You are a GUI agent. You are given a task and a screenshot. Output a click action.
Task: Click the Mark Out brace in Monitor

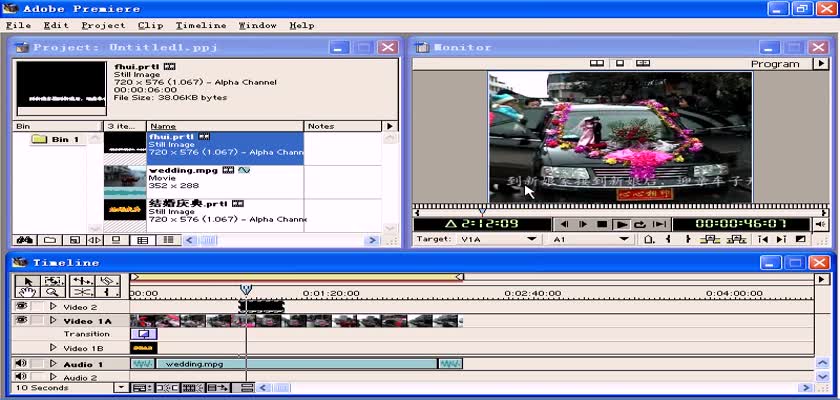[688, 239]
